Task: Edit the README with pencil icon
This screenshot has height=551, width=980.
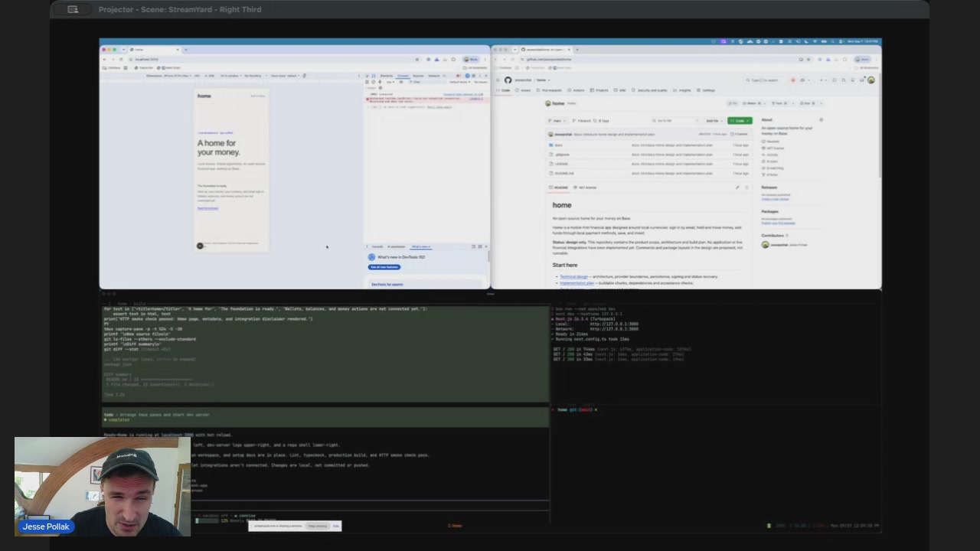Action: (737, 187)
